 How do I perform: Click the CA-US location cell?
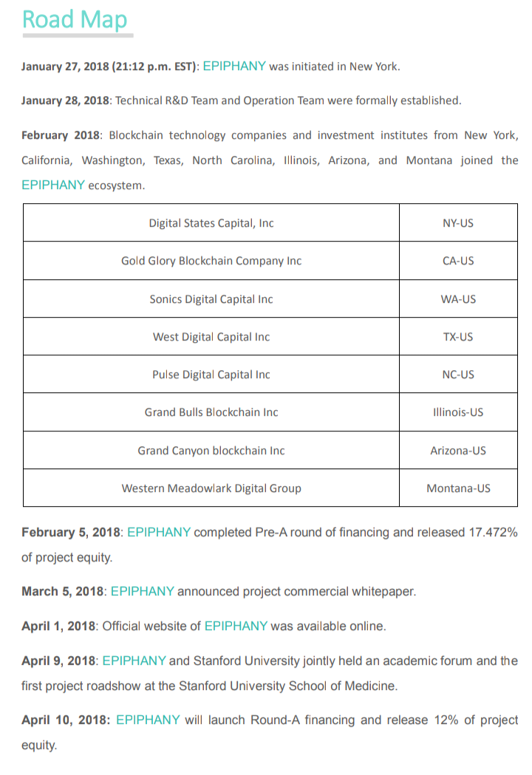tap(458, 261)
